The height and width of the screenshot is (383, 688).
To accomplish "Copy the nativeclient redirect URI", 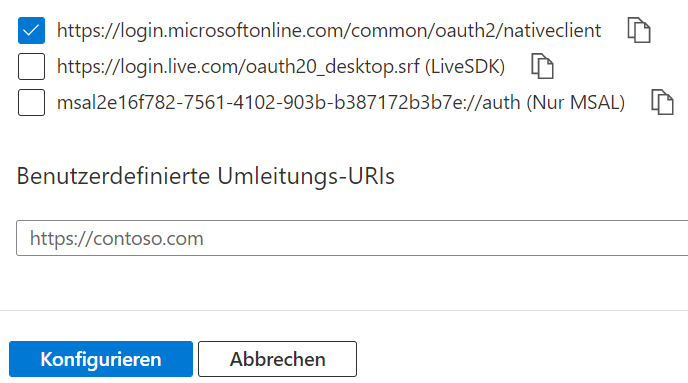I will (x=639, y=30).
